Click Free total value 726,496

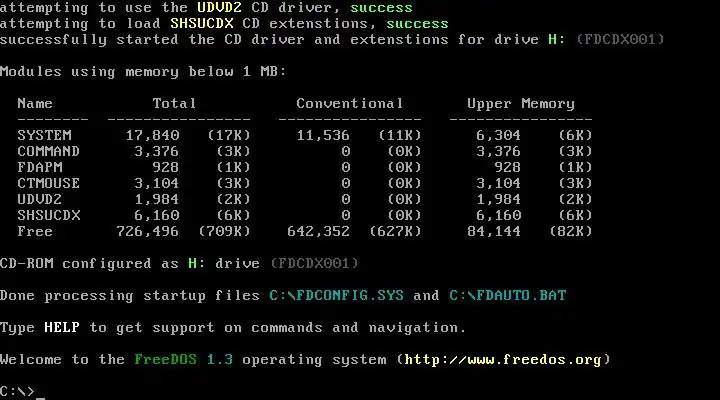[x=148, y=232]
